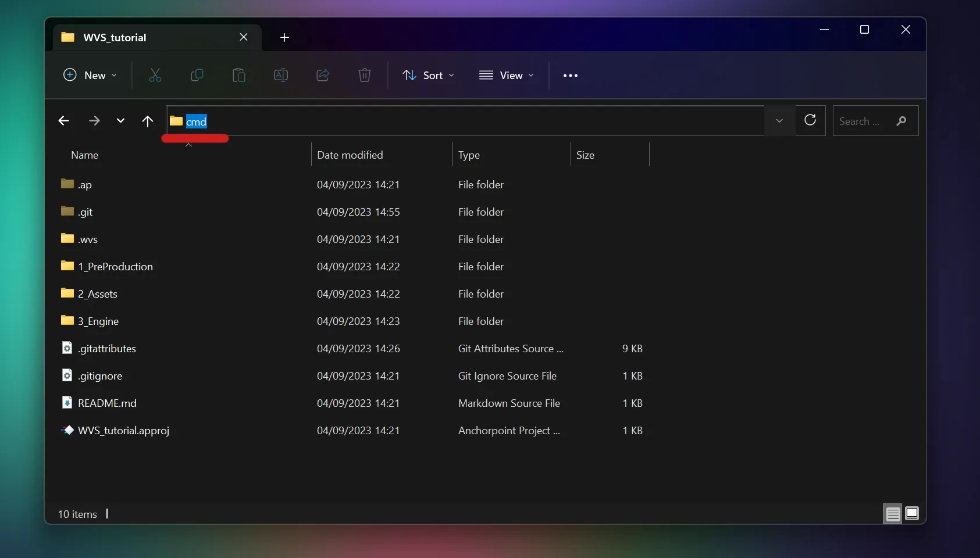This screenshot has height=558, width=980.
Task: Expand address bar history dropdown
Action: click(x=779, y=121)
